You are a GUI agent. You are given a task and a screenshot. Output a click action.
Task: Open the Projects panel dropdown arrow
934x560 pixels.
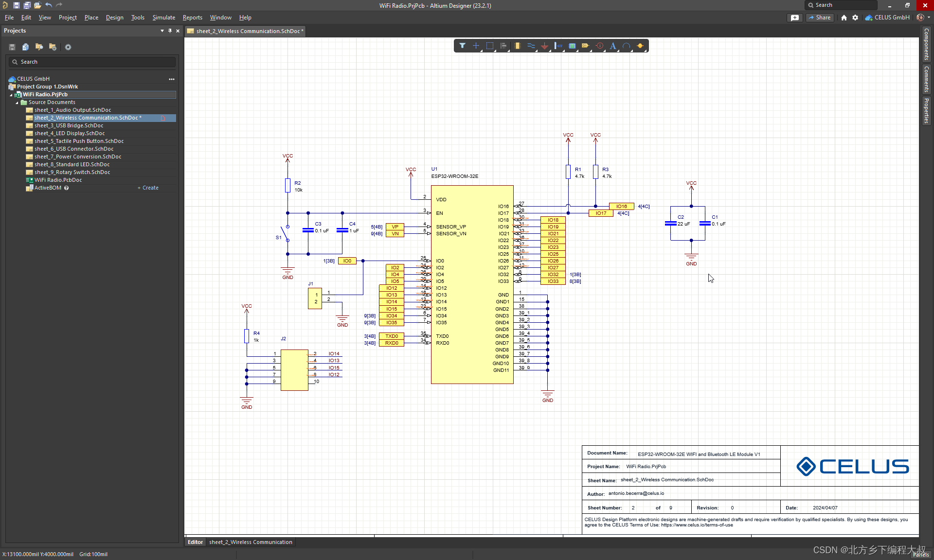click(162, 31)
